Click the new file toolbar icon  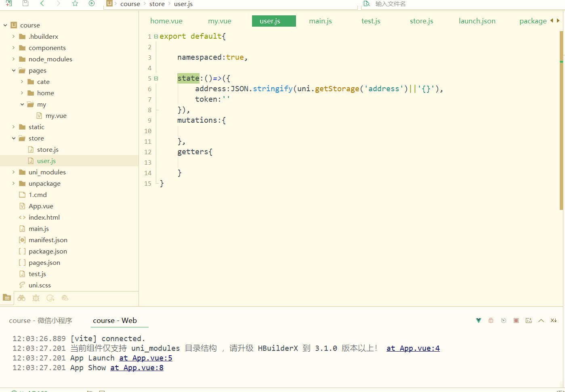(9, 3)
